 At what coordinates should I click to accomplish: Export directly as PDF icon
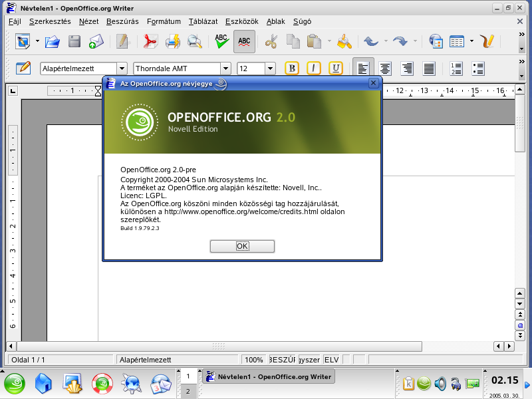click(150, 41)
